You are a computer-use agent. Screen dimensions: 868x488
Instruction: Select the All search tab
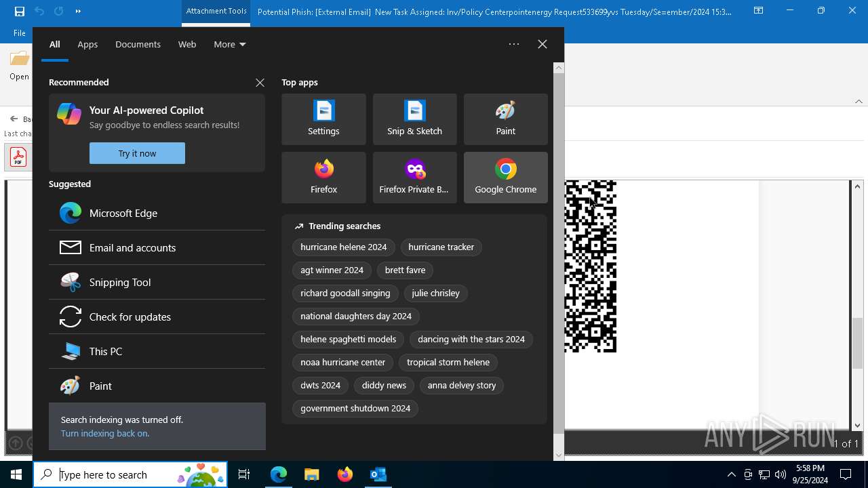(x=55, y=44)
